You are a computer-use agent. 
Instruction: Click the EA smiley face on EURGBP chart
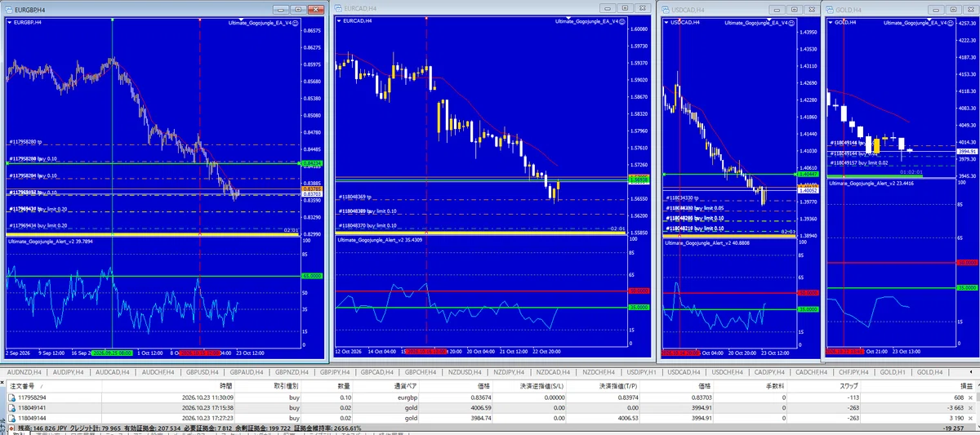click(293, 23)
